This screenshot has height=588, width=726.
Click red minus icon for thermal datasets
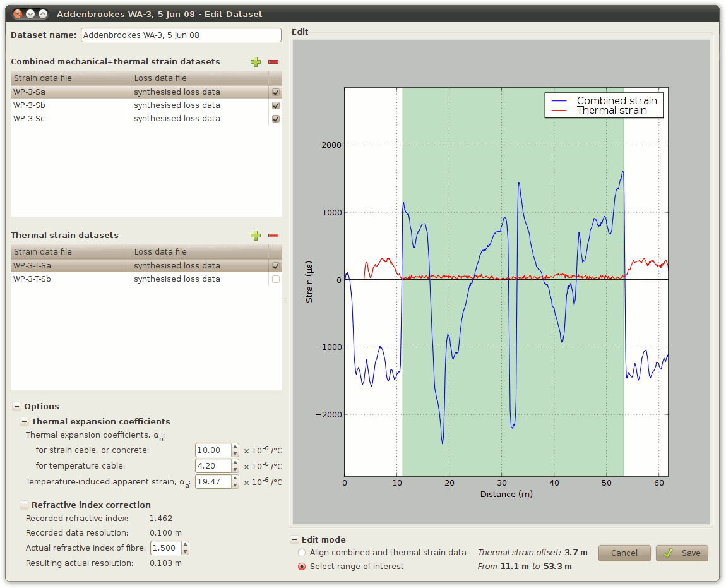[x=273, y=236]
